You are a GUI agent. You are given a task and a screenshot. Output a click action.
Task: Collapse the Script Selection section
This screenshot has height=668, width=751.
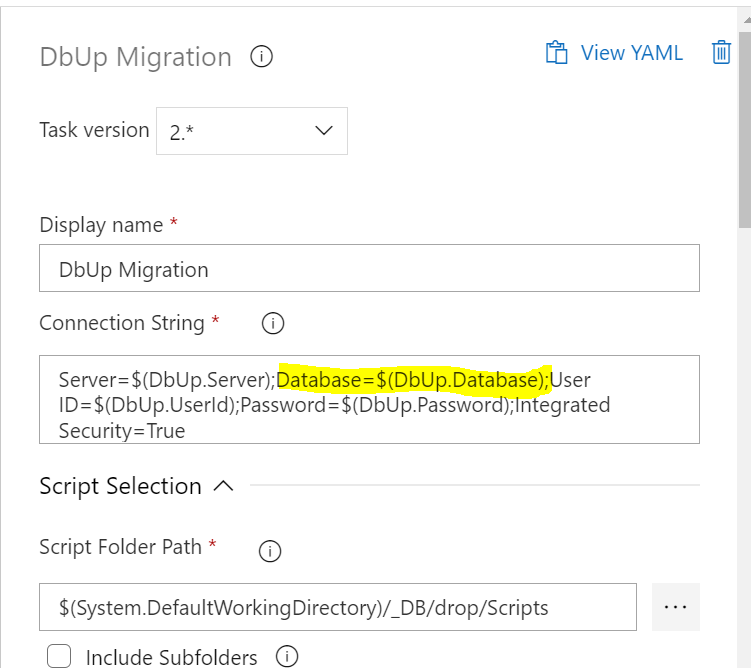pos(224,487)
